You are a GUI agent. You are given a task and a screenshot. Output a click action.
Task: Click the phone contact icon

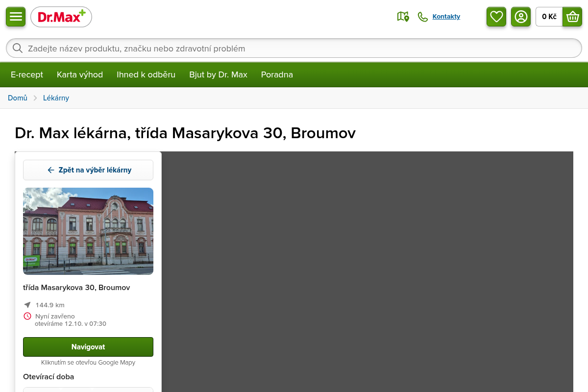coord(423,17)
